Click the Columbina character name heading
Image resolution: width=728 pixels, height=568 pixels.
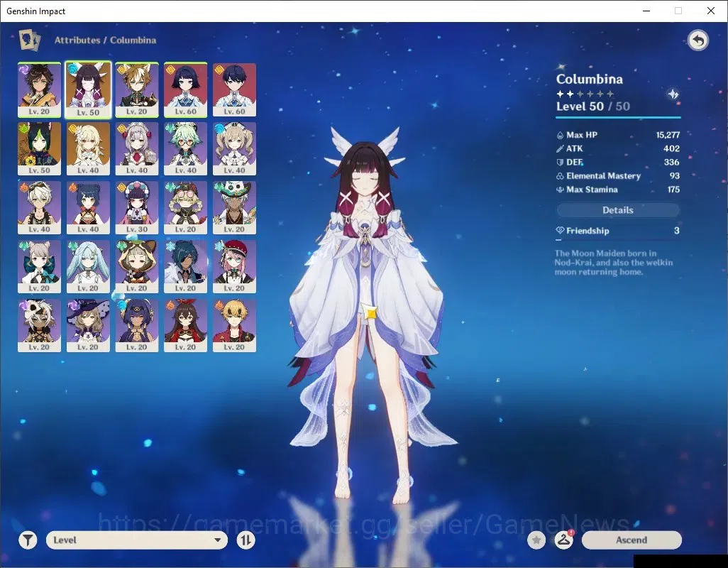click(589, 79)
